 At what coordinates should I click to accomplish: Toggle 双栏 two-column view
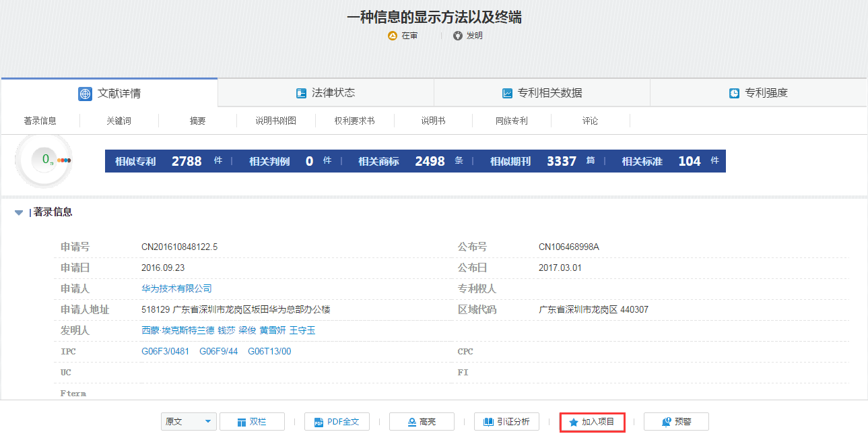click(x=252, y=422)
